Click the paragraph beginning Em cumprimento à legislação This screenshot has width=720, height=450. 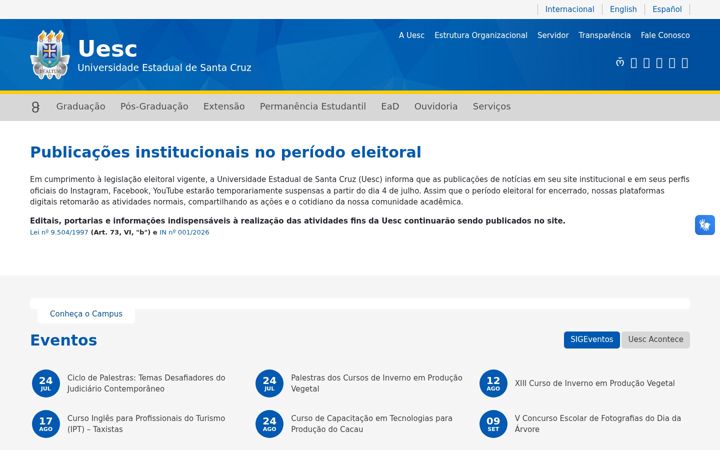tap(360, 191)
